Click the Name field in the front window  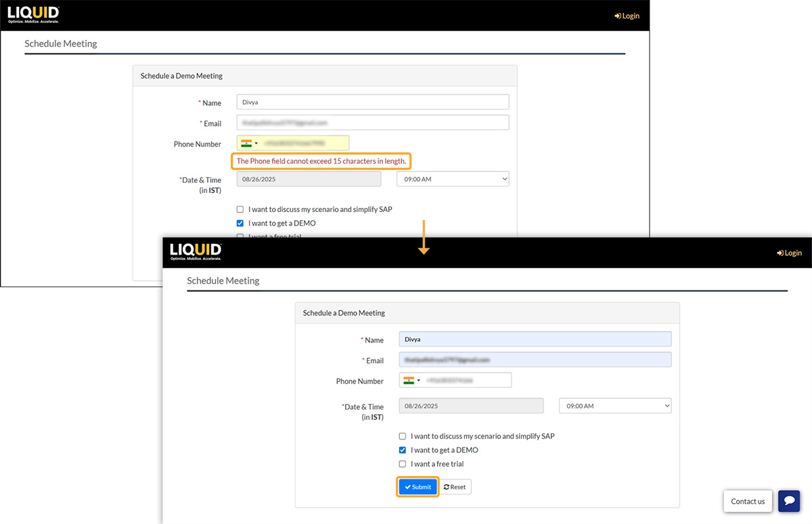point(535,339)
